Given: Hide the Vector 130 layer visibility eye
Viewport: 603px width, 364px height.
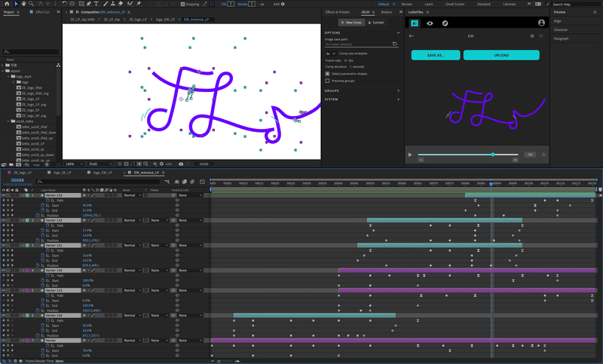Looking at the screenshot, I should point(4,315).
